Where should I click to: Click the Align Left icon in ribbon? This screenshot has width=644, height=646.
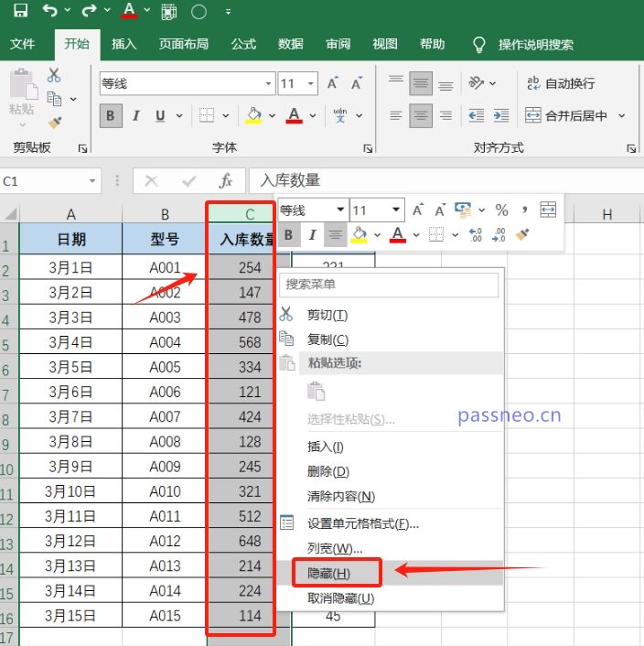396,115
